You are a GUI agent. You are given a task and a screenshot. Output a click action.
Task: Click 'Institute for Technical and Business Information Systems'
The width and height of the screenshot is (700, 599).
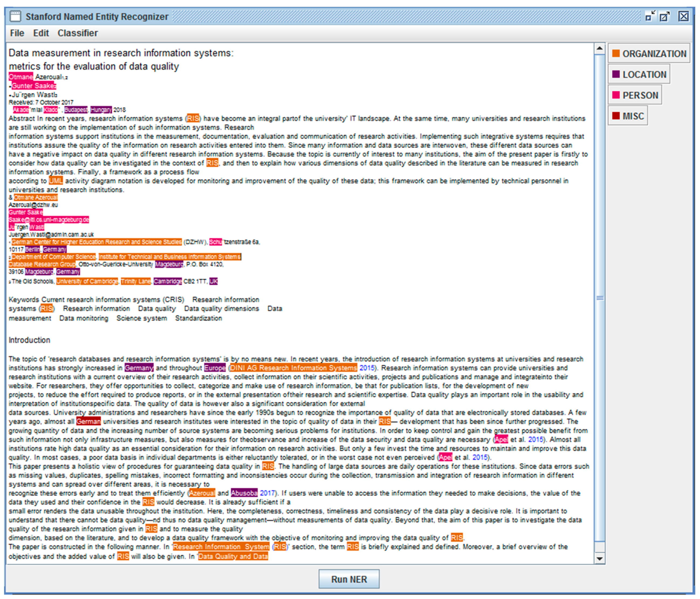(x=170, y=256)
